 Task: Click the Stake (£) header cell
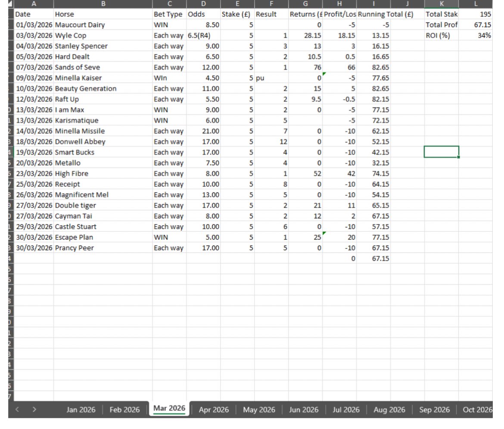[237, 14]
